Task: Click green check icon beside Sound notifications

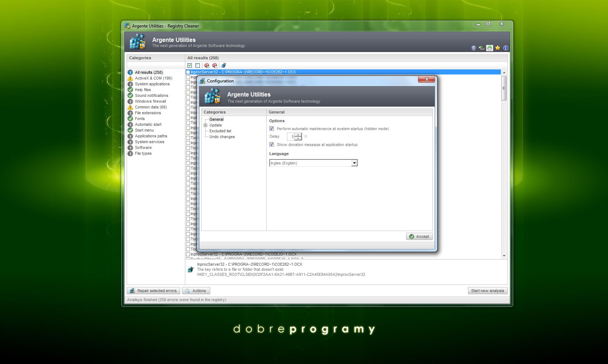Action: point(130,95)
